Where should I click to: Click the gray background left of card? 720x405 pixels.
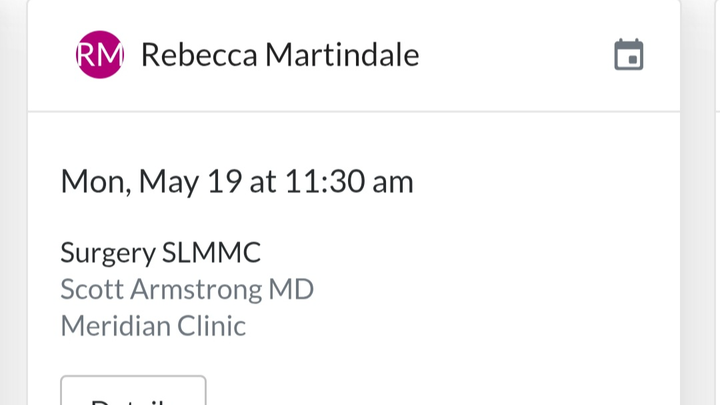point(13,202)
